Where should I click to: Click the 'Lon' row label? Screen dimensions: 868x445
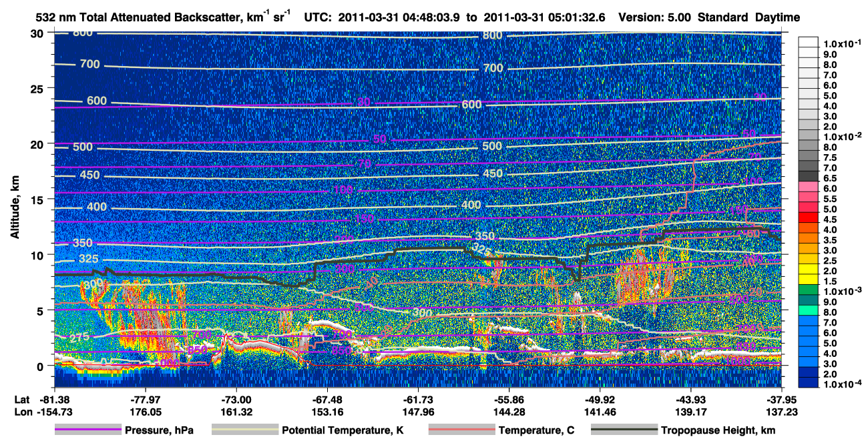pyautogui.click(x=23, y=412)
